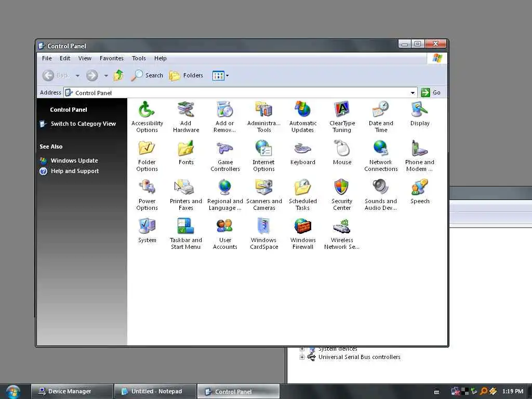
Task: Open Add or Remove Programs icon
Action: (224, 117)
